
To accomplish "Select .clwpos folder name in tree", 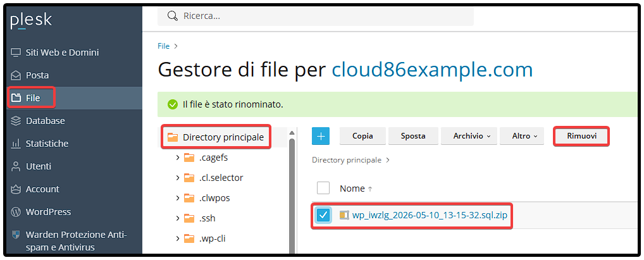I will click(214, 198).
